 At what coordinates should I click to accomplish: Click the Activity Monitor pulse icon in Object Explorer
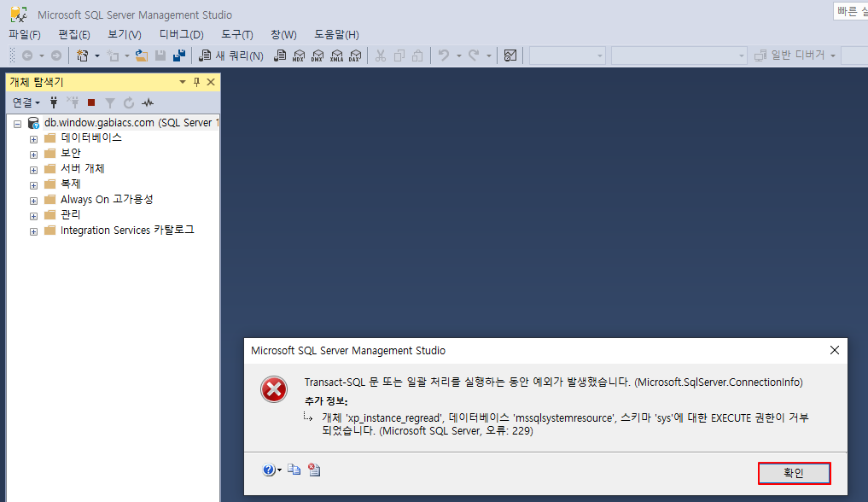pyautogui.click(x=148, y=102)
